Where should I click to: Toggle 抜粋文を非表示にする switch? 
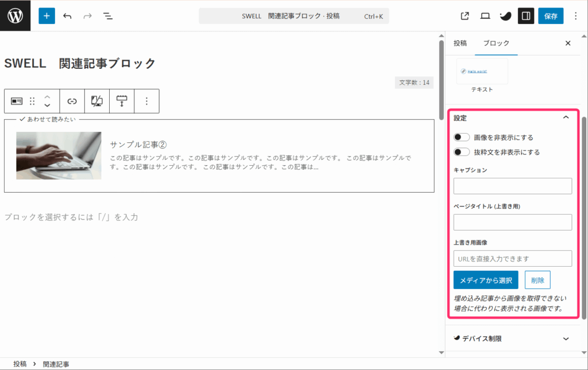(461, 152)
